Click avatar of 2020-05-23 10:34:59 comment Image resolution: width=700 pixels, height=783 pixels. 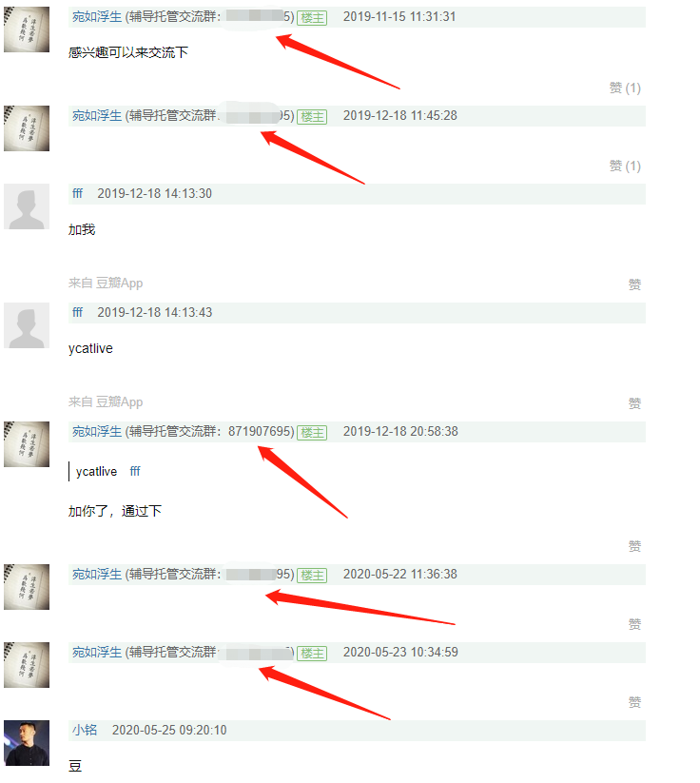(x=27, y=665)
